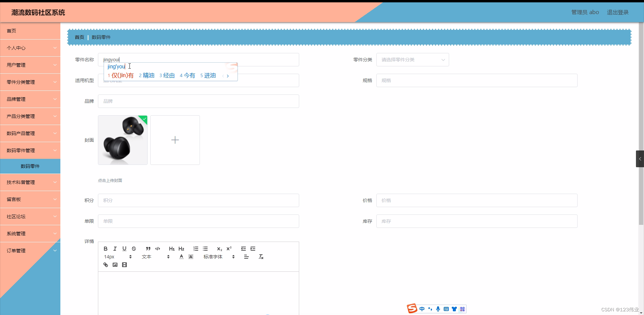The width and height of the screenshot is (644, 315).
Task: Click 点击上传封面 to upload a cover
Action: (x=110, y=180)
